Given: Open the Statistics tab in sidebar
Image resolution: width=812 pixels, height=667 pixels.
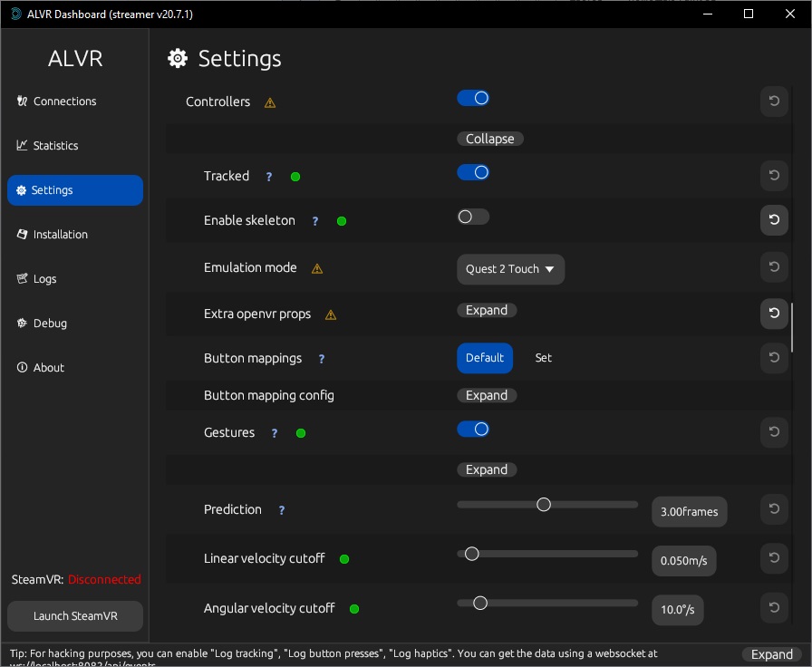Looking at the screenshot, I should click(x=56, y=146).
